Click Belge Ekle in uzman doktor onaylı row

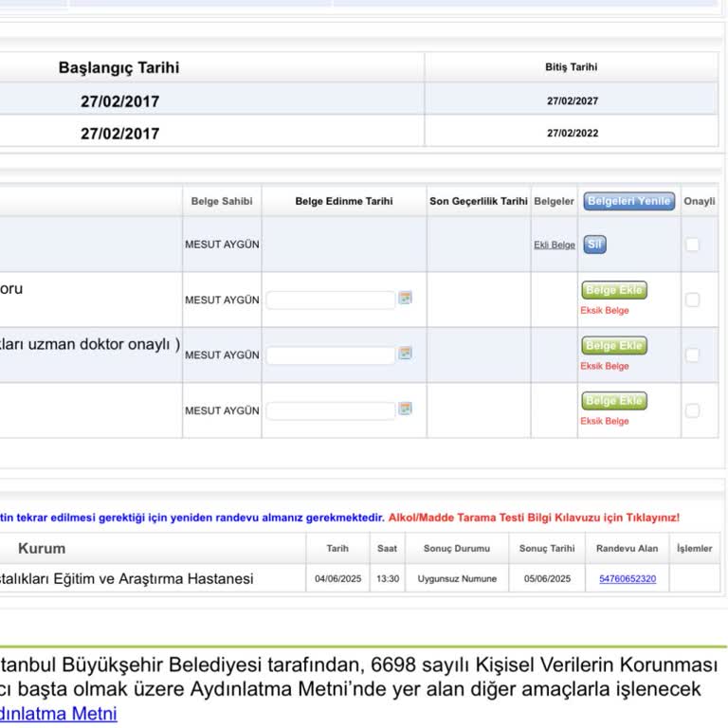pyautogui.click(x=614, y=345)
